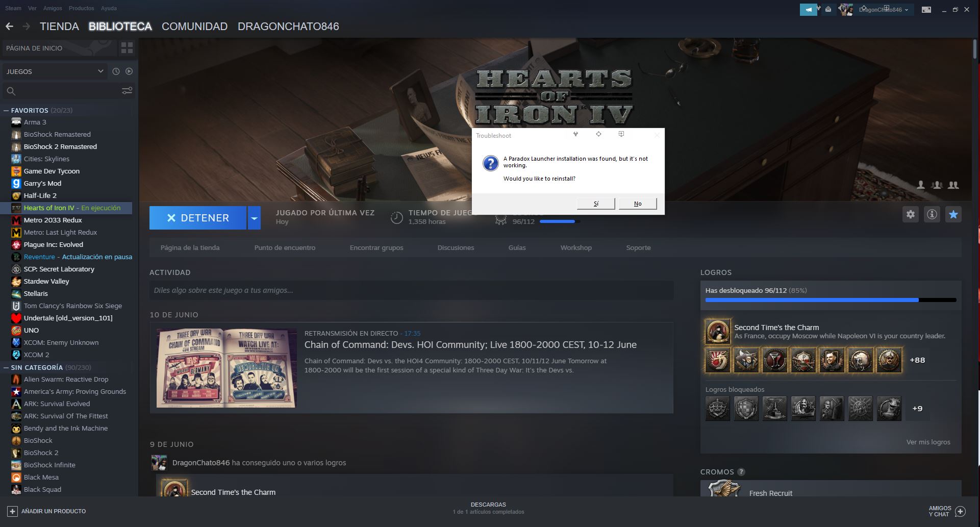Toggle the ready-to-play filter icon
Viewport: 980px width, 527px height.
point(129,71)
